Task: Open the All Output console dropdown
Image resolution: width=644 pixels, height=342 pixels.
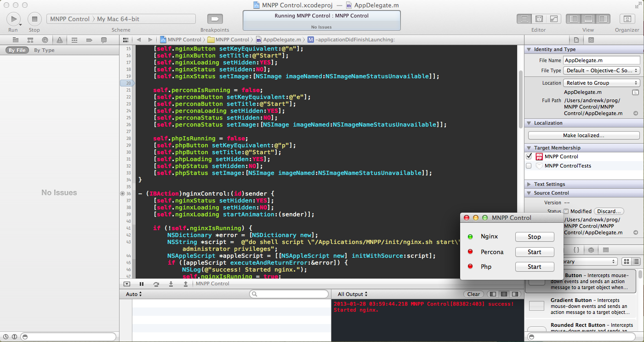Action: pos(353,294)
